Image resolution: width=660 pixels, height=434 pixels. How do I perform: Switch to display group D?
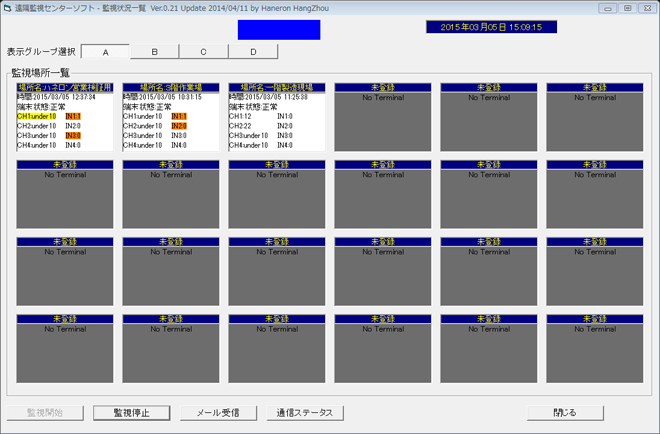(253, 52)
